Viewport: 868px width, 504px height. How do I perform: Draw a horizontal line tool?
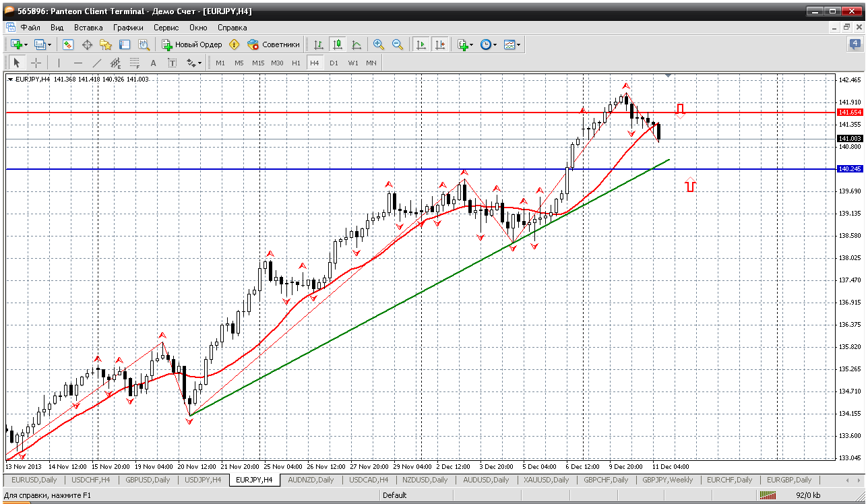click(x=77, y=63)
